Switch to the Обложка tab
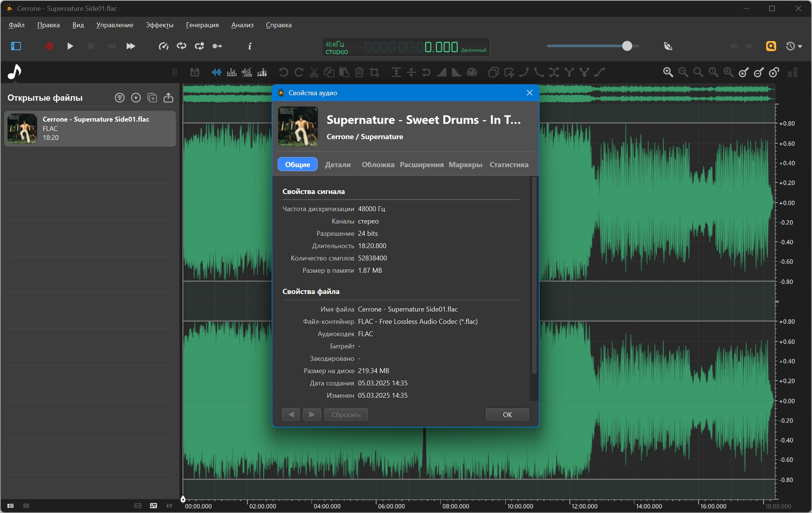Image resolution: width=812 pixels, height=513 pixels. click(x=378, y=165)
